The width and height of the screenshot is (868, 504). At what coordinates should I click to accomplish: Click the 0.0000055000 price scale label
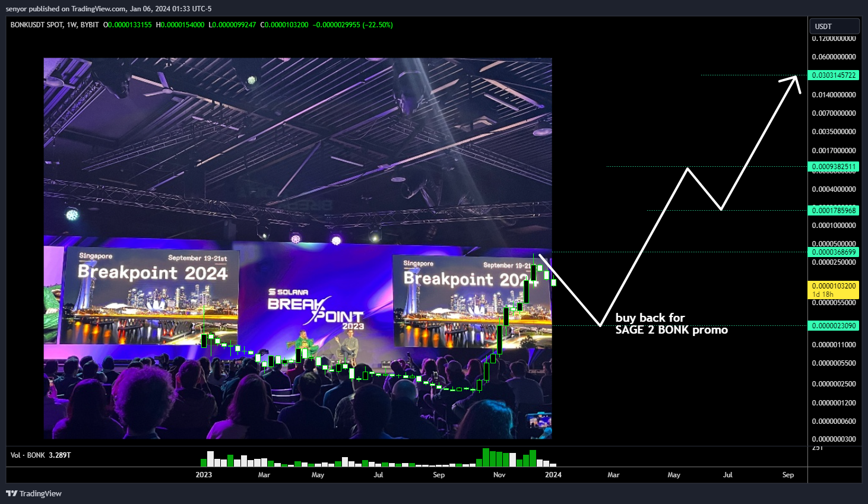(834, 303)
